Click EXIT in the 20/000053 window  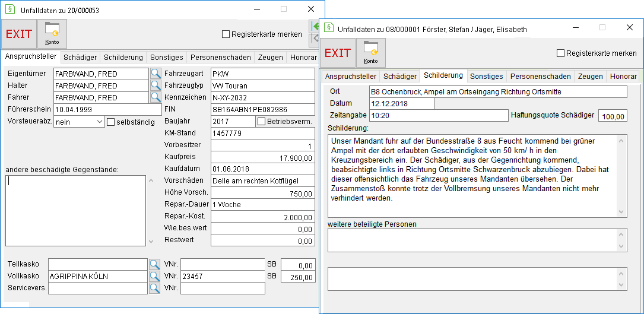[x=19, y=34]
